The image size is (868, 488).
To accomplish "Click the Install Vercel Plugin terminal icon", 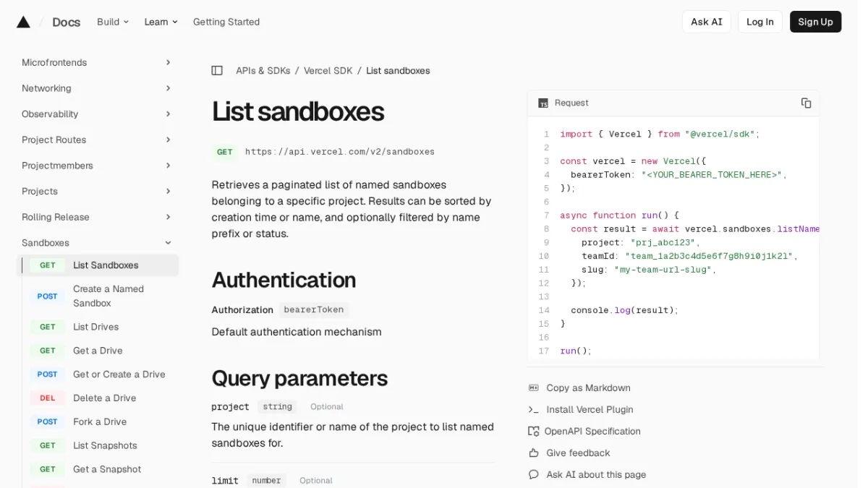I will [x=534, y=410].
